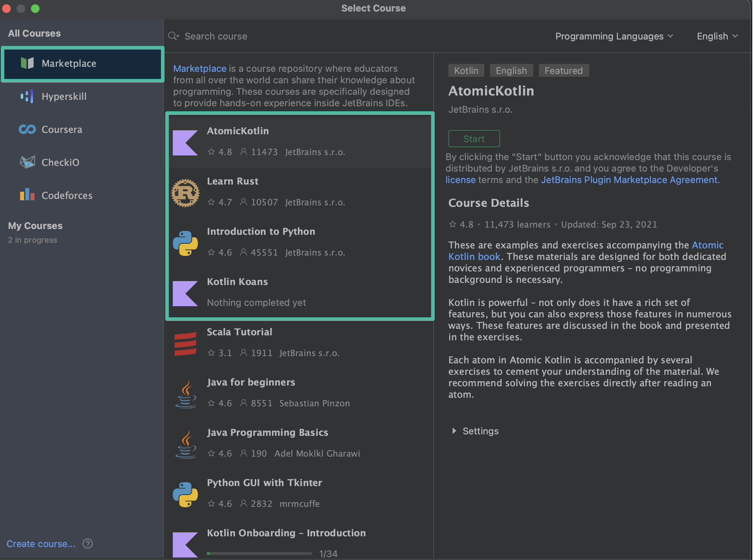The height and width of the screenshot is (560, 753).
Task: Select the Kotlin Koans course title
Action: click(x=237, y=282)
